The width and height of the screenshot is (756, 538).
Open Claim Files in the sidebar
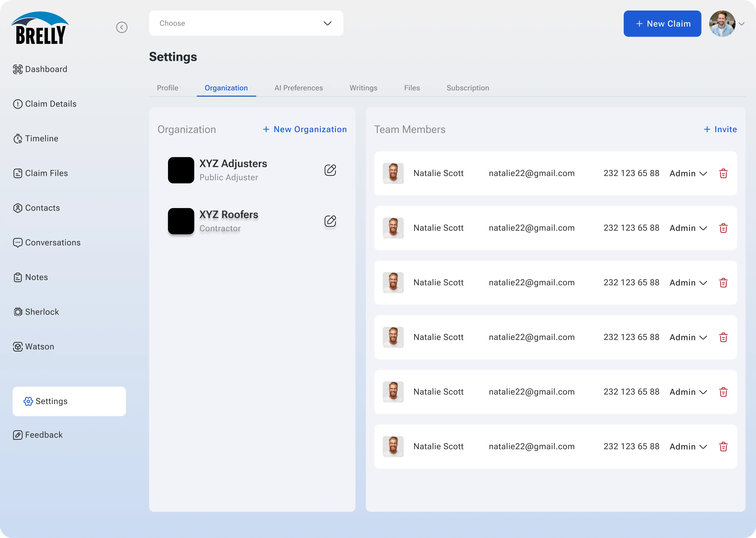pyautogui.click(x=40, y=173)
